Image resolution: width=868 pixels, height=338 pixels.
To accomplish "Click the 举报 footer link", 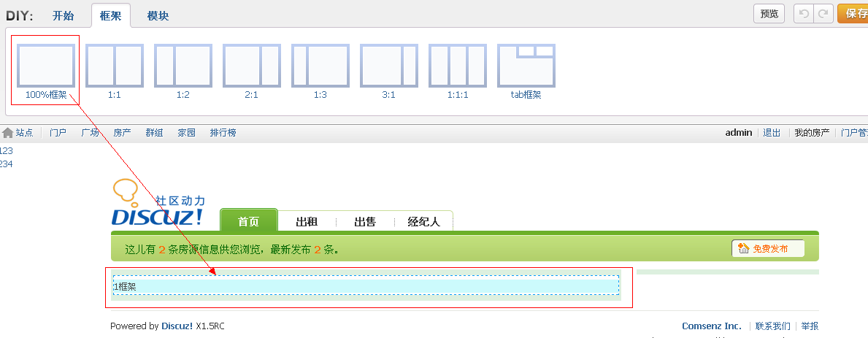I will coord(810,326).
